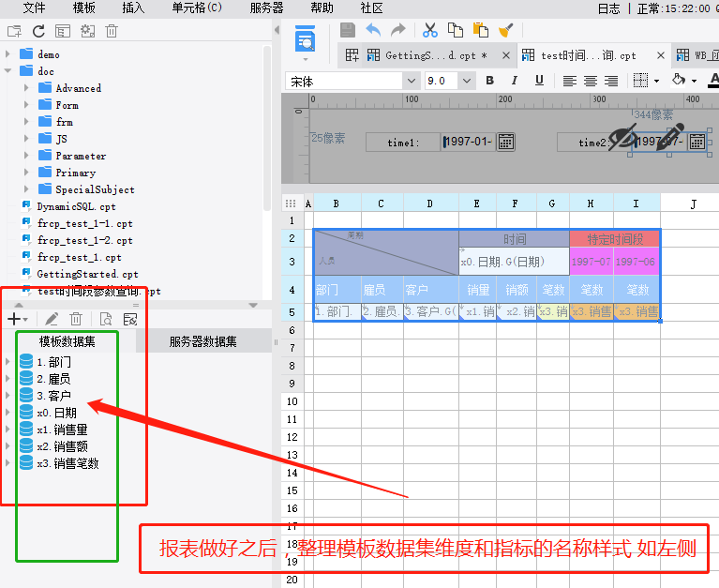Preview the dataset with magnifier page icon
719x588 pixels.
(106, 319)
